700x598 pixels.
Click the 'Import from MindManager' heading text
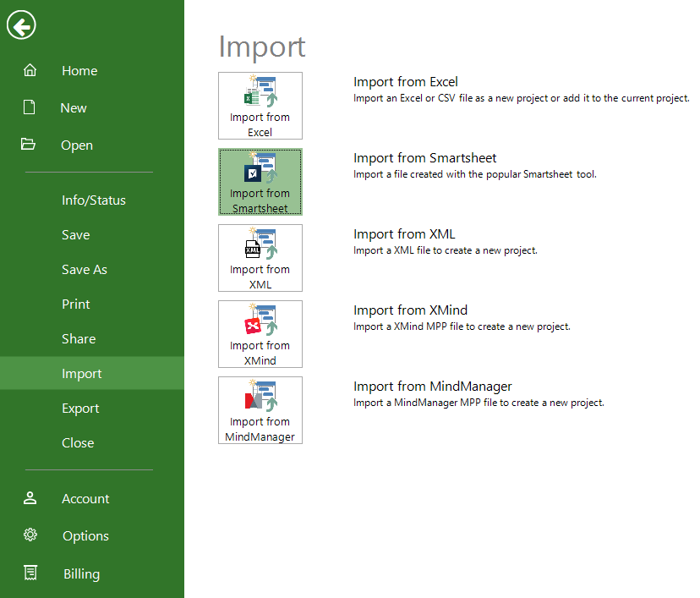coord(433,387)
